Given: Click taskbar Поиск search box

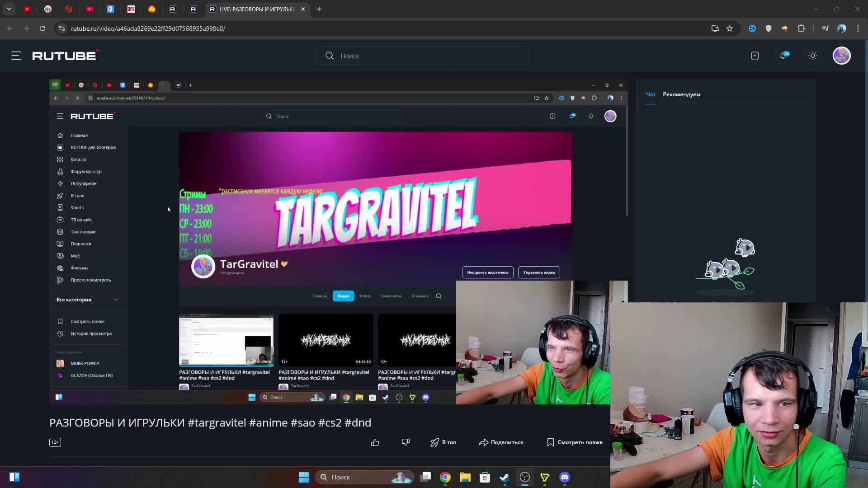Looking at the screenshot, I should point(365,477).
